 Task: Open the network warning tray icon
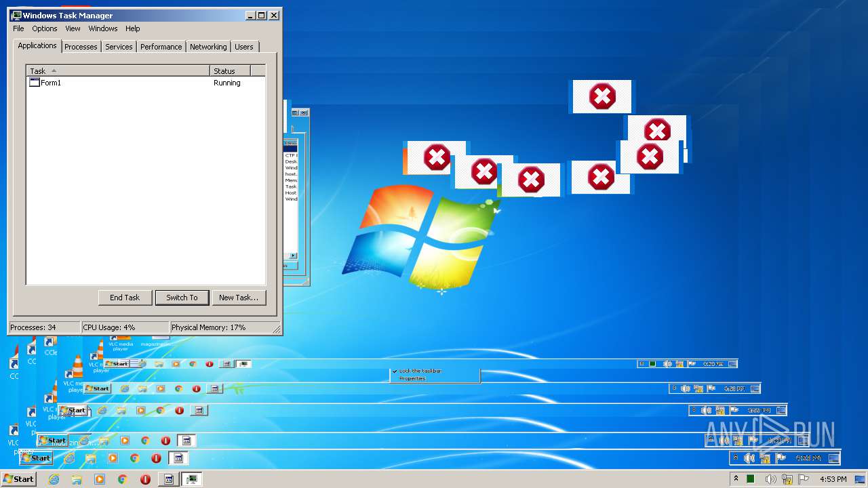click(x=787, y=480)
